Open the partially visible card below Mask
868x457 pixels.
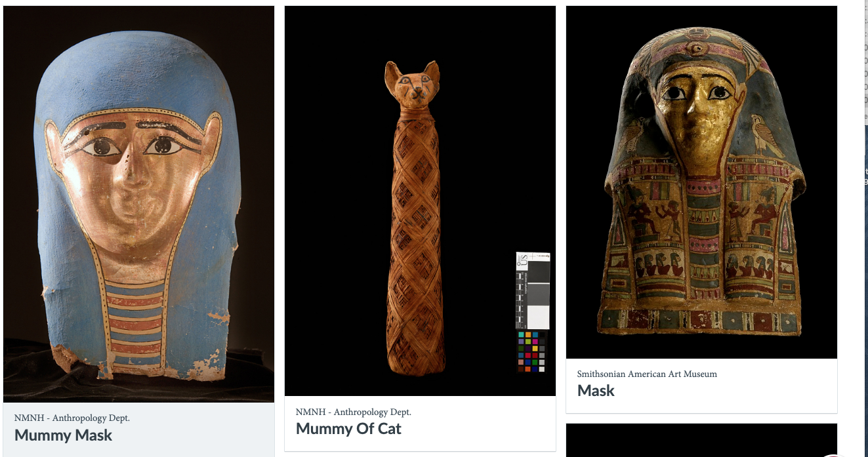click(701, 441)
